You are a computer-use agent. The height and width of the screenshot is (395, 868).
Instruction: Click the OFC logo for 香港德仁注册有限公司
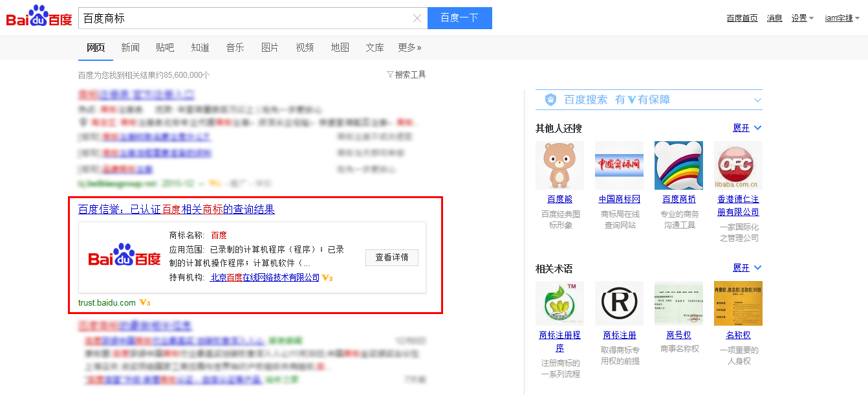738,164
